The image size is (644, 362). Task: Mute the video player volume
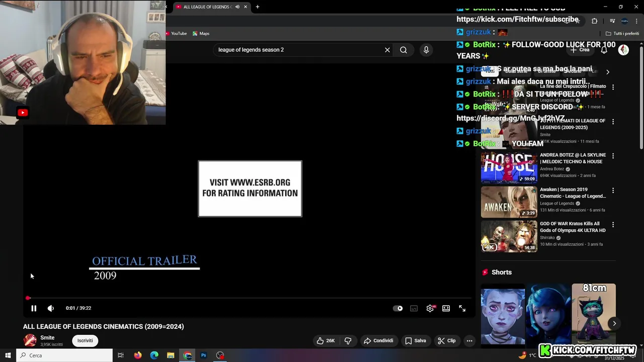click(51, 308)
